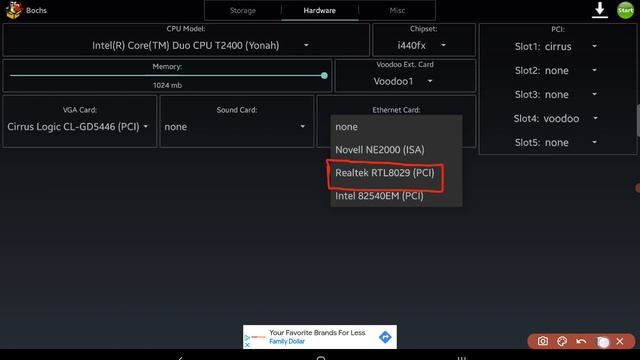Switch to the Misc tab
This screenshot has width=640, height=360.
click(397, 11)
